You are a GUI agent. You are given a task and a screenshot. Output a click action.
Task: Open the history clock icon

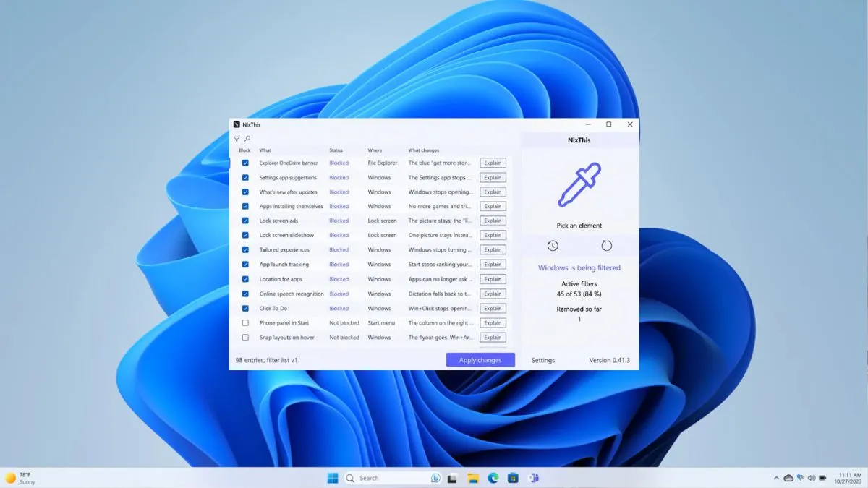coord(553,246)
